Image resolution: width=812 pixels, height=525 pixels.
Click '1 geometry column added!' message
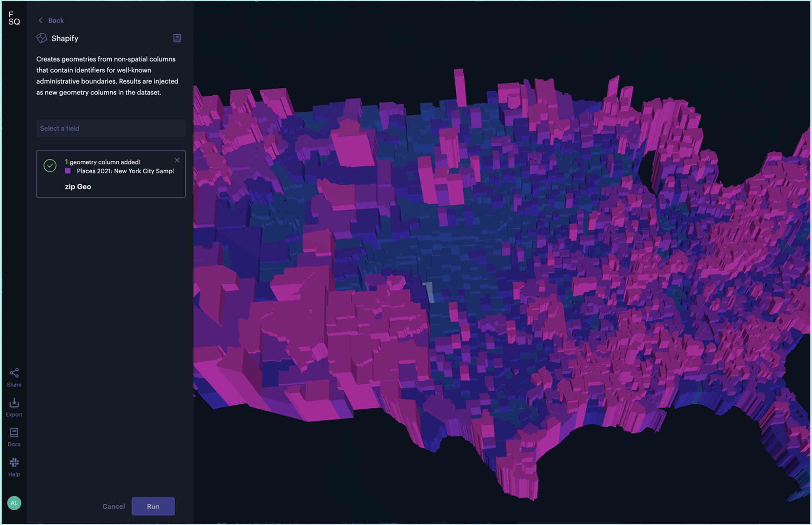click(x=103, y=162)
